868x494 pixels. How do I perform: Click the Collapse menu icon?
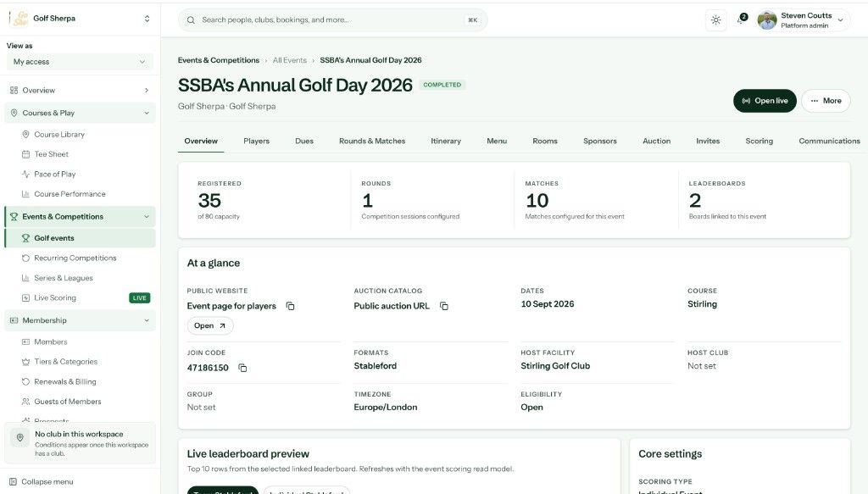[x=14, y=482]
